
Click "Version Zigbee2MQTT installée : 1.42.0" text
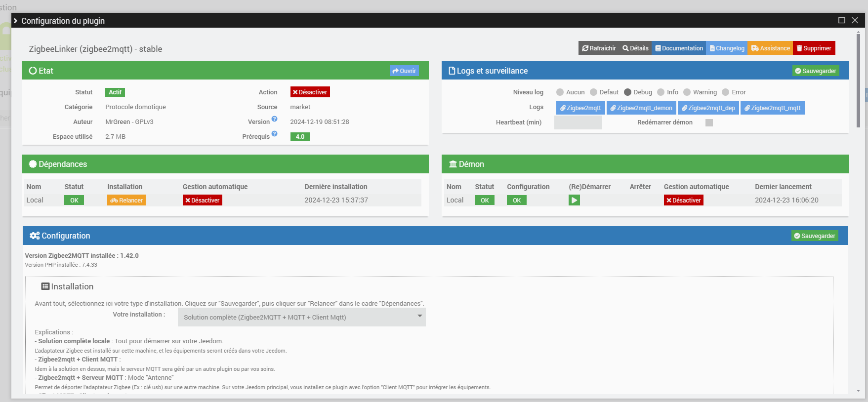82,256
